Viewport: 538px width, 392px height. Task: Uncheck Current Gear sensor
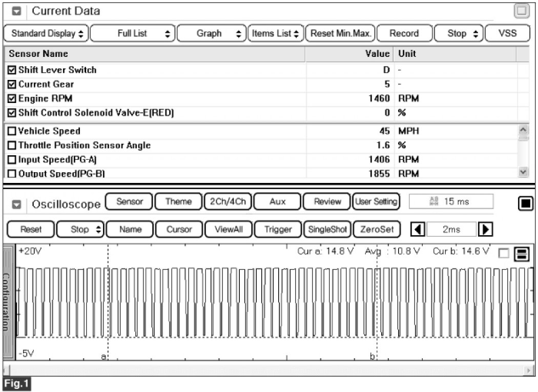point(12,85)
